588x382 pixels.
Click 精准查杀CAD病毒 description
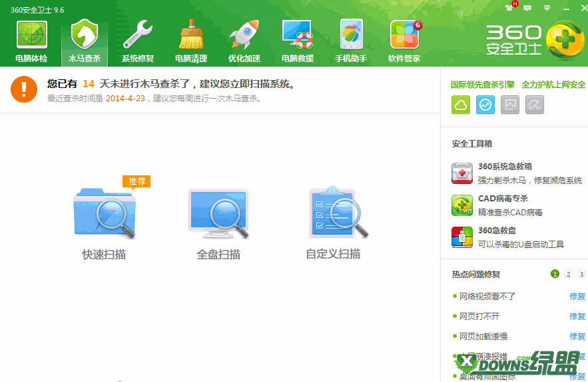[510, 213]
